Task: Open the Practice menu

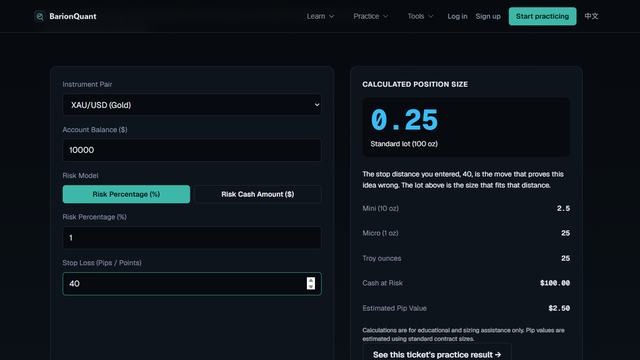Action: 371,16
